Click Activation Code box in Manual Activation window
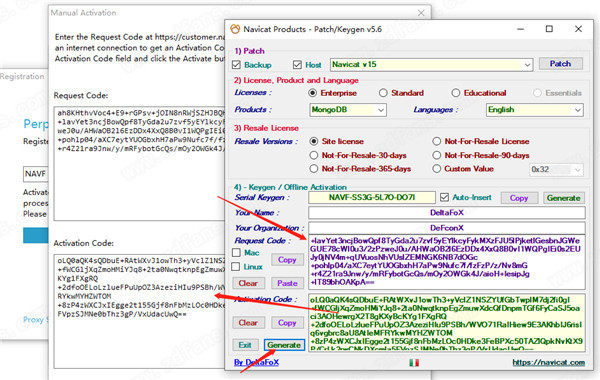Image resolution: width=600 pixels, height=380 pixels. click(140, 311)
